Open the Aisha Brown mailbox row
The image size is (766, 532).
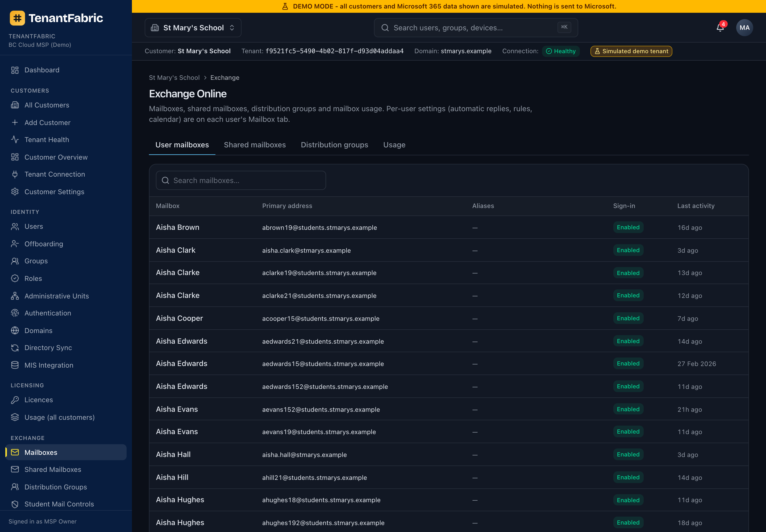(449, 227)
